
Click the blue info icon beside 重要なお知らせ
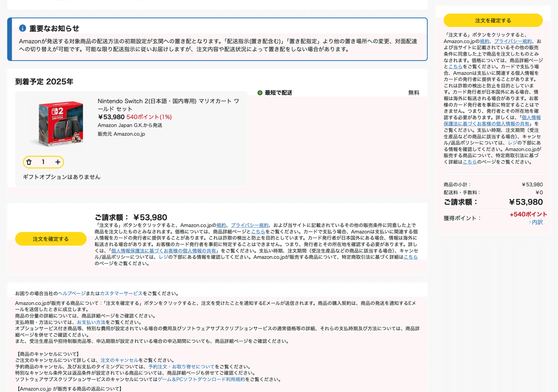[22, 28]
